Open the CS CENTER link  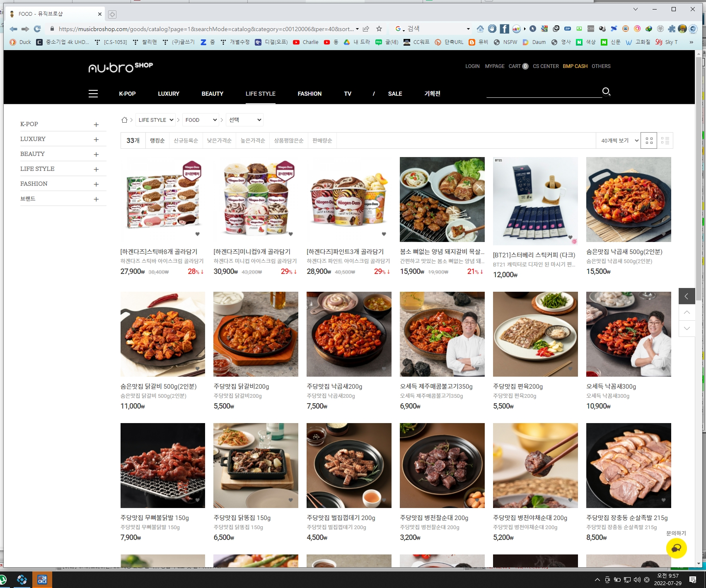(x=546, y=66)
